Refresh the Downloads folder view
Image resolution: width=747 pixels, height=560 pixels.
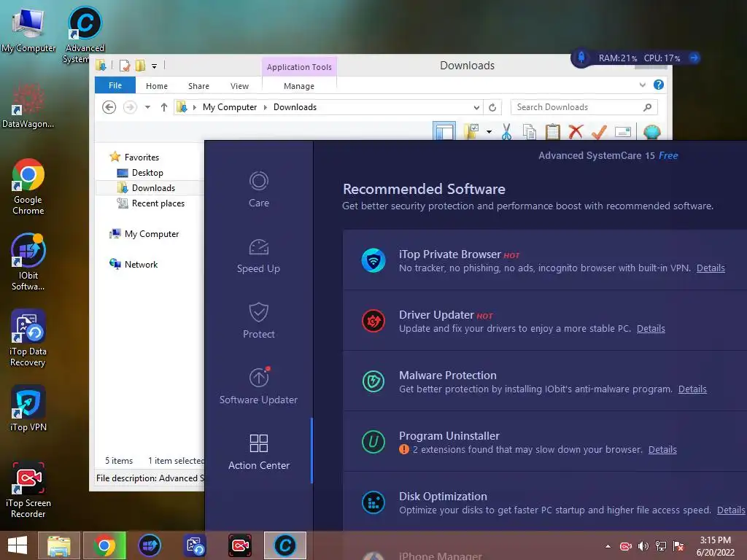pos(492,107)
